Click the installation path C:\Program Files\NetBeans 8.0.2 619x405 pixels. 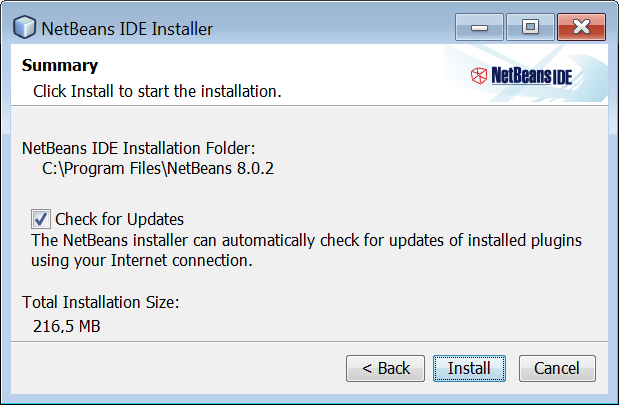(x=158, y=169)
